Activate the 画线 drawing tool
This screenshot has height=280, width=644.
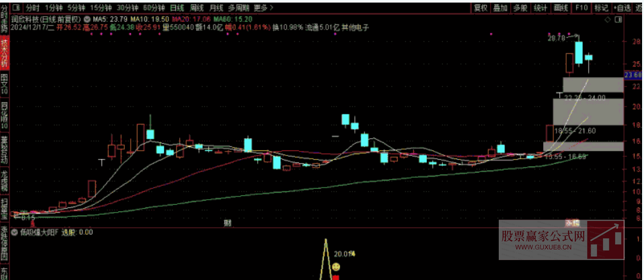click(x=560, y=8)
